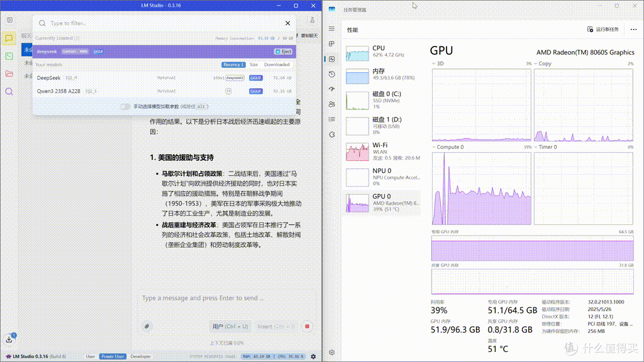
Task: Click the magnifier icon in model filter box
Action: point(42,23)
